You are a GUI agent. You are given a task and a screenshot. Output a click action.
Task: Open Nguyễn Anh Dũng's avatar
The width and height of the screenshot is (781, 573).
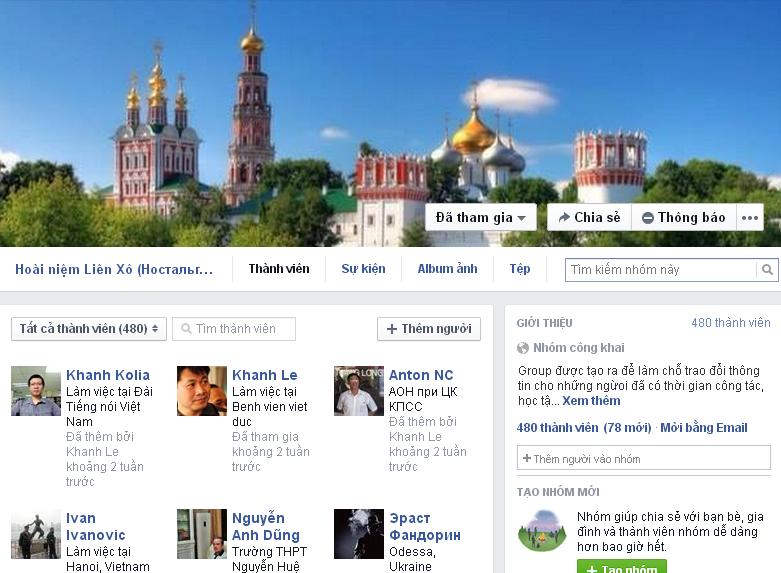202,534
